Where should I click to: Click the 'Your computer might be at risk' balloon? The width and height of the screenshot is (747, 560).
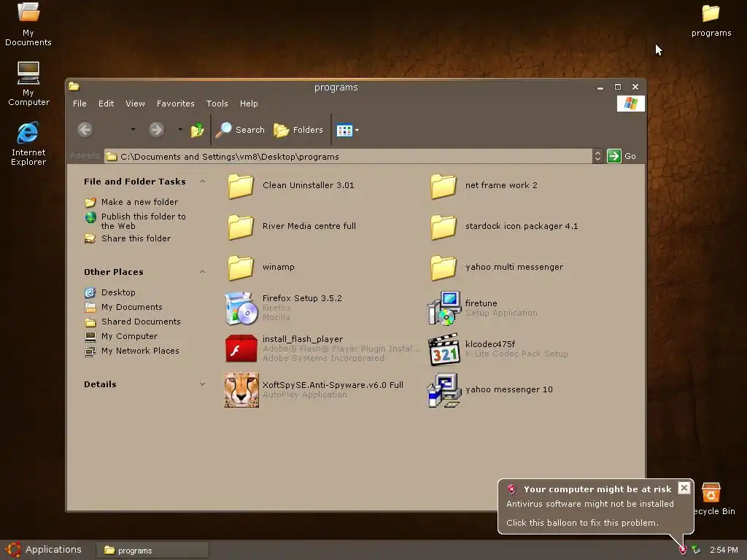(x=595, y=506)
